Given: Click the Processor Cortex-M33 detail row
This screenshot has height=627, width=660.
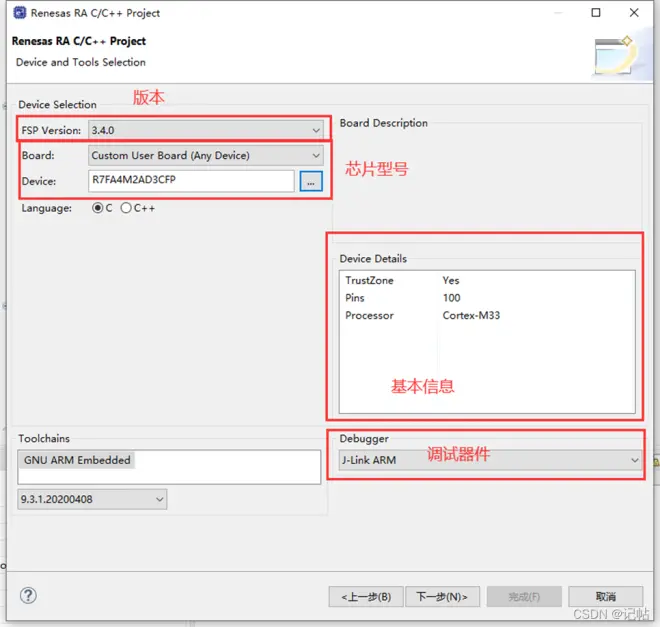Looking at the screenshot, I should 487,316.
